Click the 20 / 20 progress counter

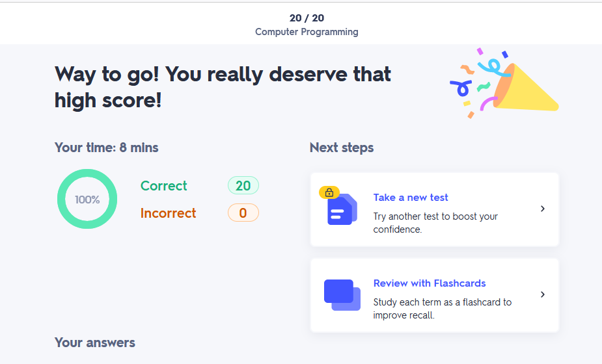click(x=307, y=18)
